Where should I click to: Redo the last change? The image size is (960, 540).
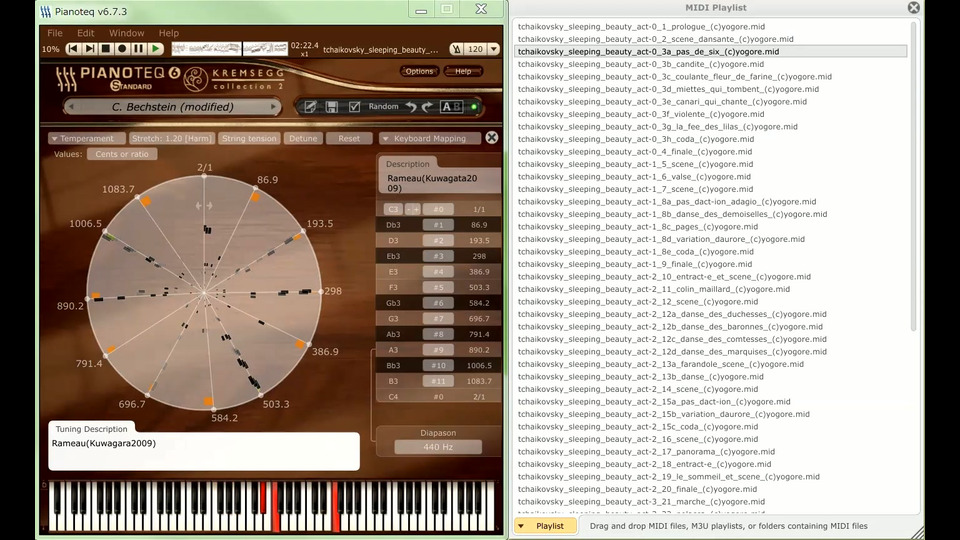click(427, 107)
